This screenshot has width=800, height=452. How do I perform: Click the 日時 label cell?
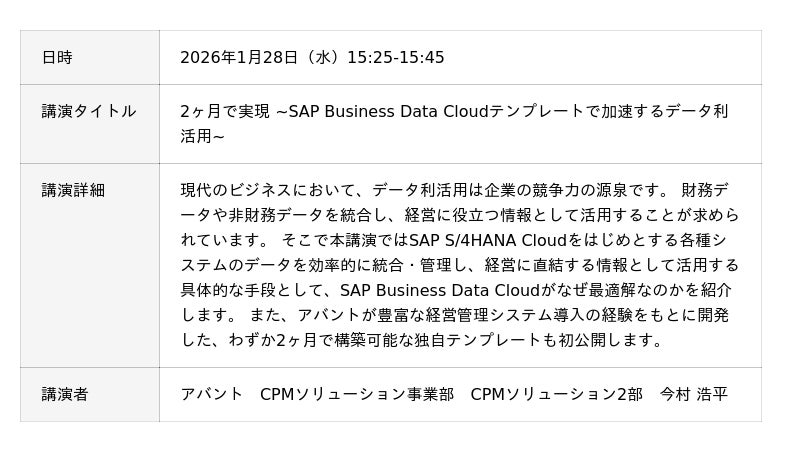point(57,57)
